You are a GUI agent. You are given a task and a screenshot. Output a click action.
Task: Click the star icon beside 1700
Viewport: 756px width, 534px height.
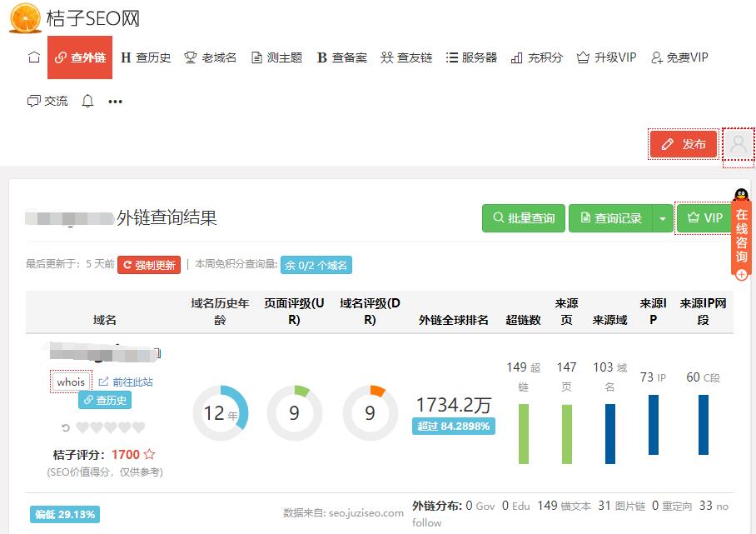(x=150, y=454)
